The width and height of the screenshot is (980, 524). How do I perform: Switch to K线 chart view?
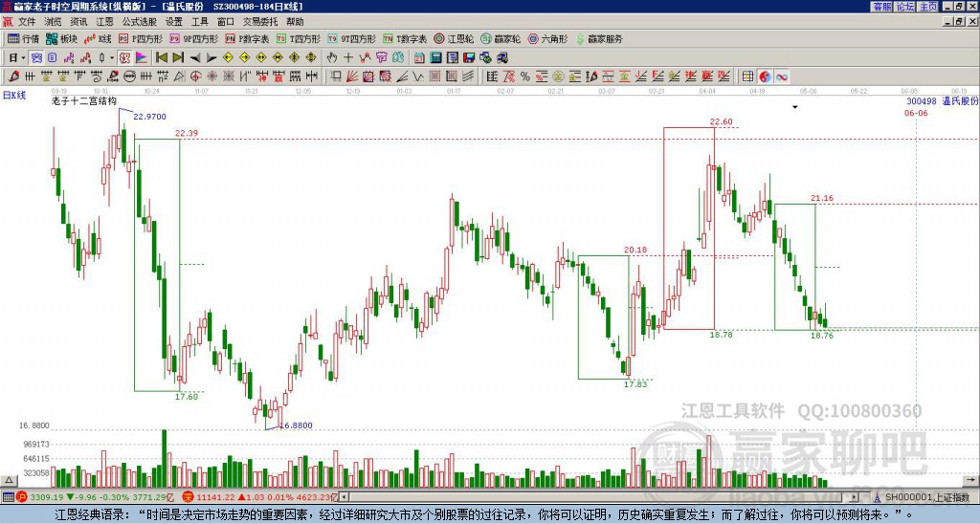coord(99,38)
